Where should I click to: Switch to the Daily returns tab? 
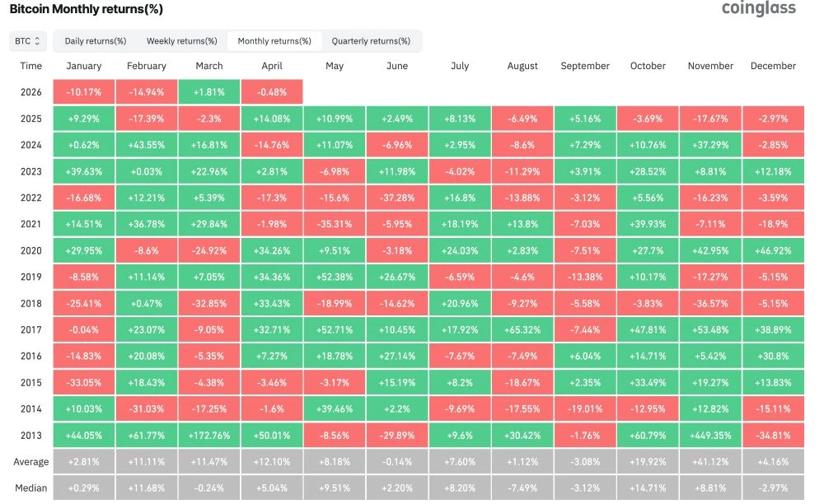coord(95,40)
